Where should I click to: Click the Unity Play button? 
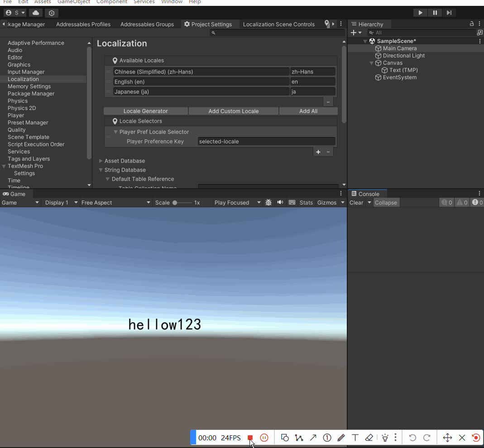point(420,13)
